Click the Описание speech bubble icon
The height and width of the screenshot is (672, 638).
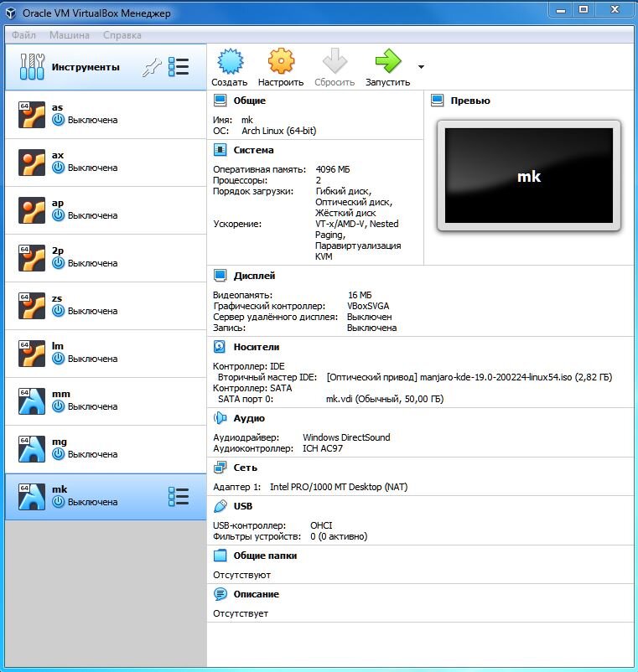pyautogui.click(x=220, y=594)
